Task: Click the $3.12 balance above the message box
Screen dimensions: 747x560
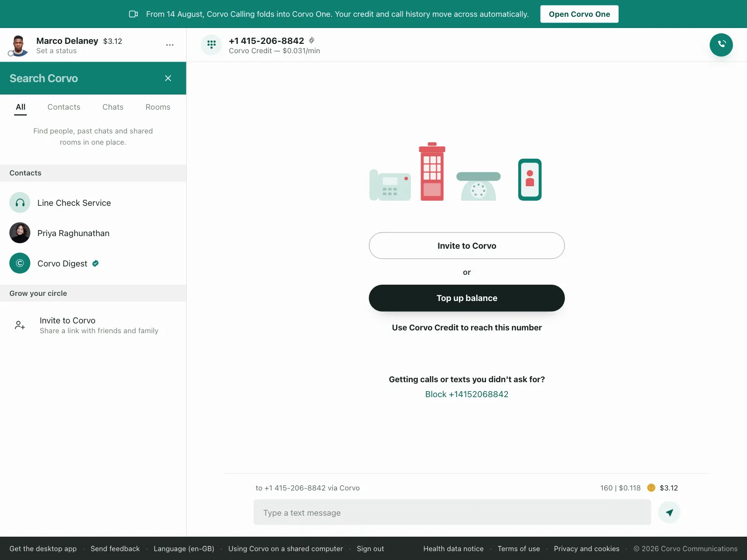Action: tap(669, 488)
